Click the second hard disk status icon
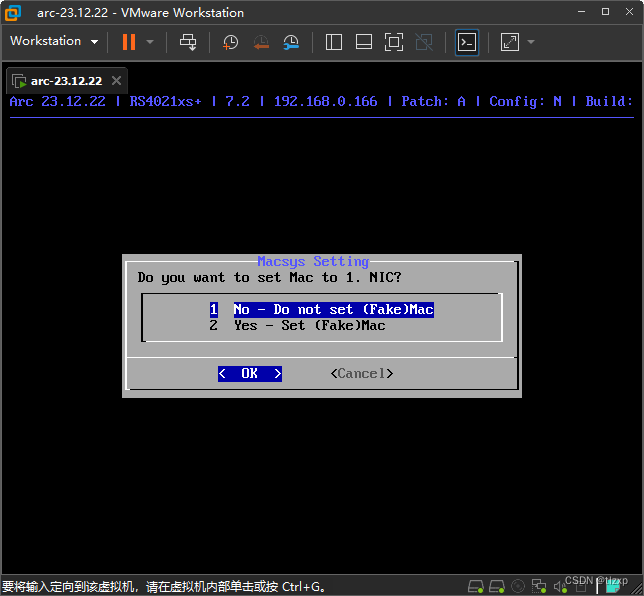This screenshot has height=596, width=644. click(497, 586)
